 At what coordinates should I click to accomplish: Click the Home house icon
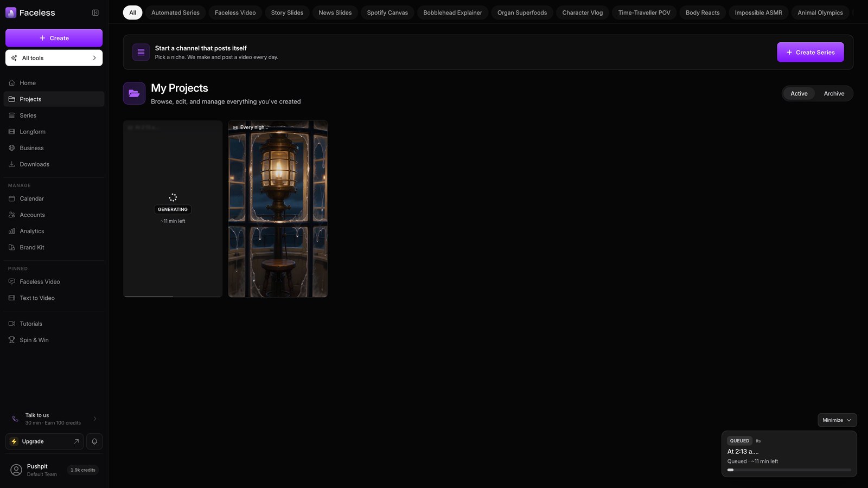12,83
